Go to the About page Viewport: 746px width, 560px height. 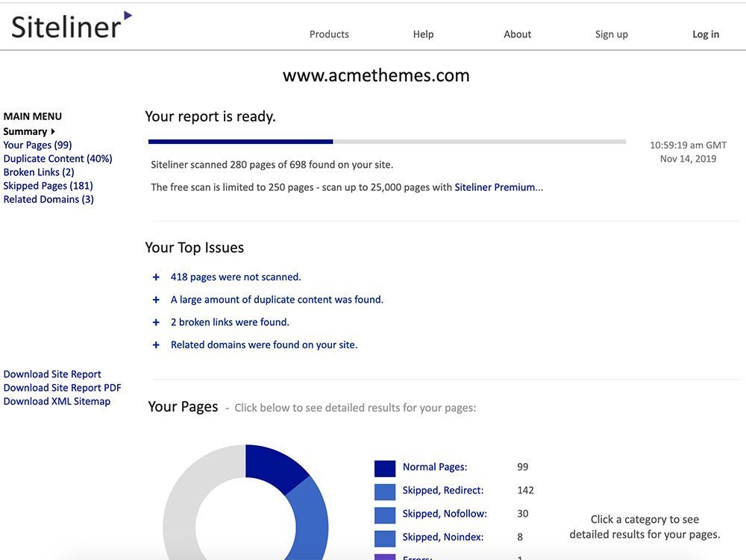pos(517,34)
